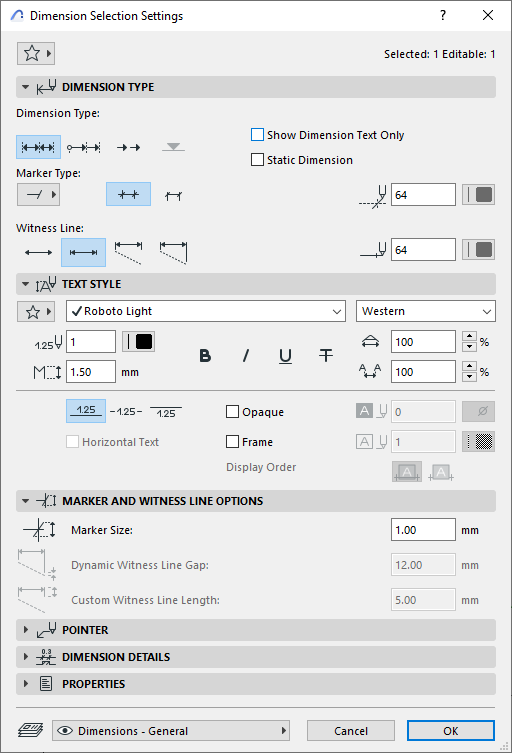The height and width of the screenshot is (753, 512).
Task: Open the Favorites star button at top
Action: point(36,53)
